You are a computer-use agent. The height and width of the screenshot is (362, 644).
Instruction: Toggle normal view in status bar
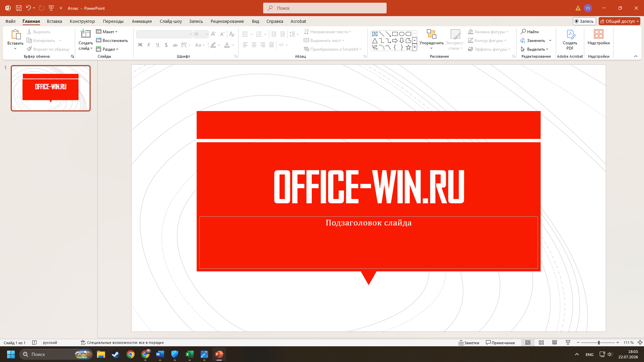tap(528, 343)
